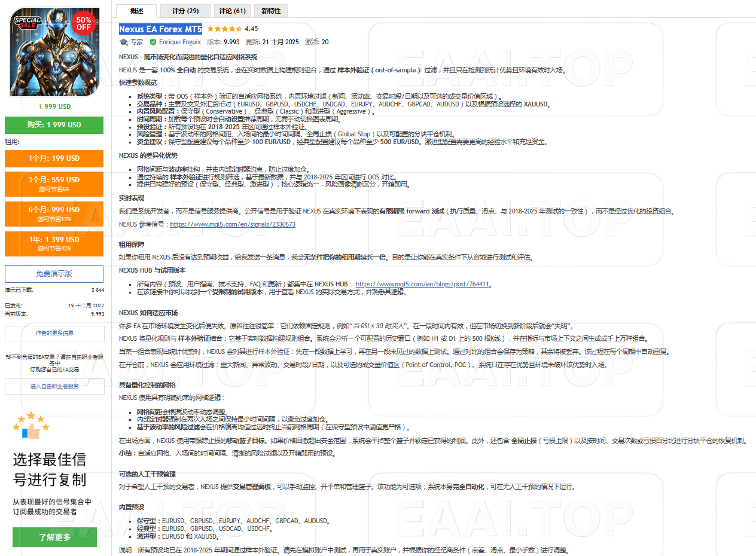Image resolution: width=756 pixels, height=556 pixels.
Task: Select the Nexus EA Forex MT5 title
Action: coord(160,29)
